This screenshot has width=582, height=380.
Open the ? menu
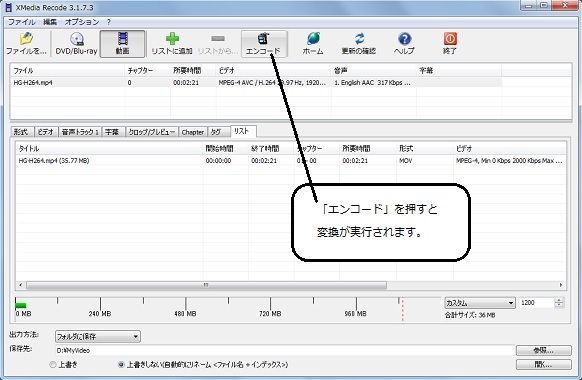[108, 22]
